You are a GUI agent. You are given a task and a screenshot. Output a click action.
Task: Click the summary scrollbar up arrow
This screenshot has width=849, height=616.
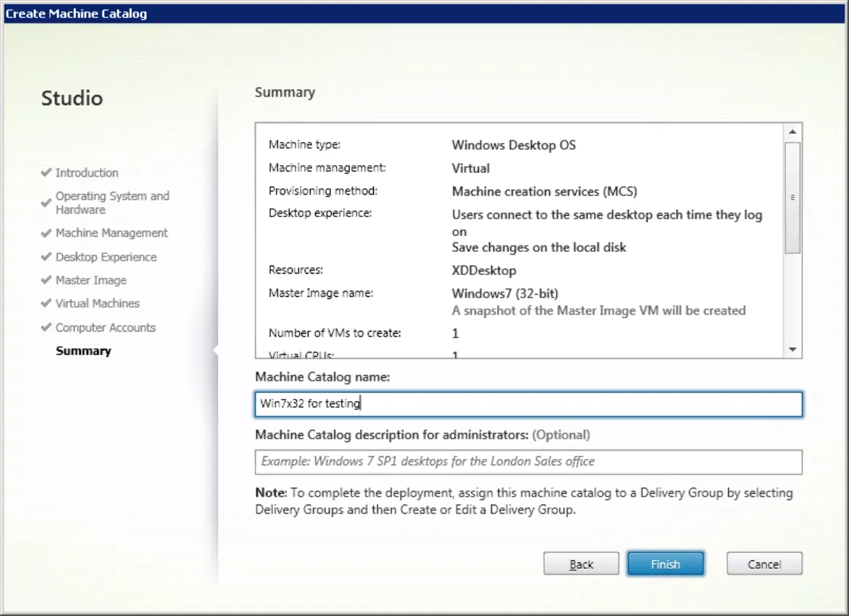click(x=792, y=132)
